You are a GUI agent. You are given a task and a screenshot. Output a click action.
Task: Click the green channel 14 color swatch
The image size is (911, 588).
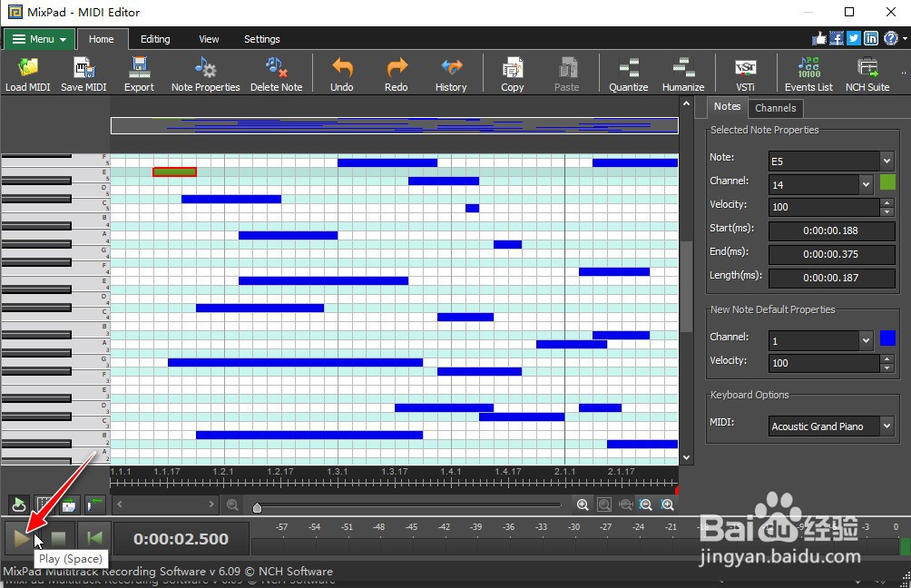pos(887,181)
